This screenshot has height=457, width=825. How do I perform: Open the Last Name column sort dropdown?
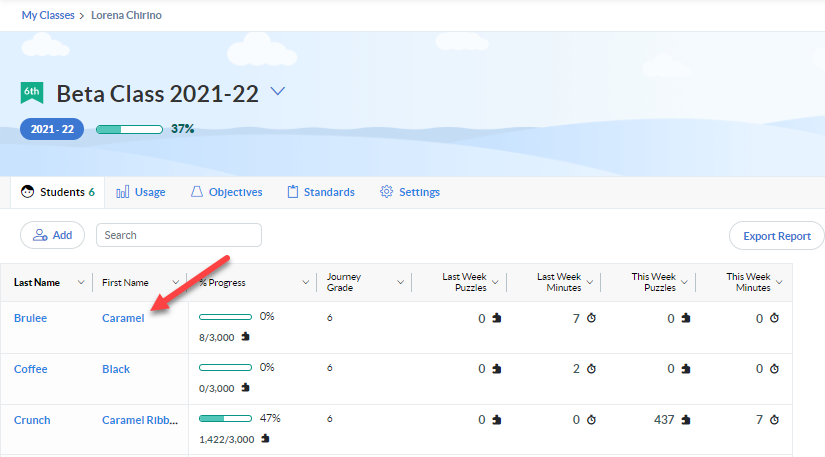[x=81, y=283]
